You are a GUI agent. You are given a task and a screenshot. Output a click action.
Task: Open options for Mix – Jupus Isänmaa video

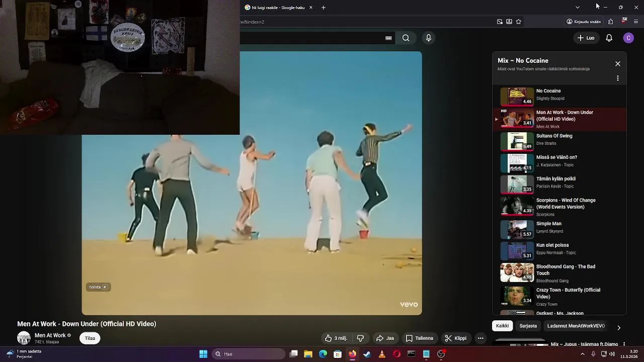(624, 344)
